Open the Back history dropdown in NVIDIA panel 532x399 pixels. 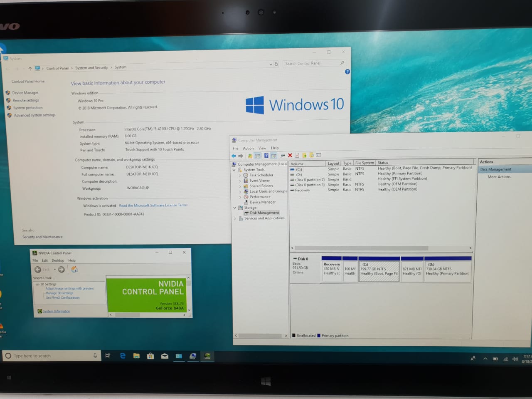pos(54,269)
